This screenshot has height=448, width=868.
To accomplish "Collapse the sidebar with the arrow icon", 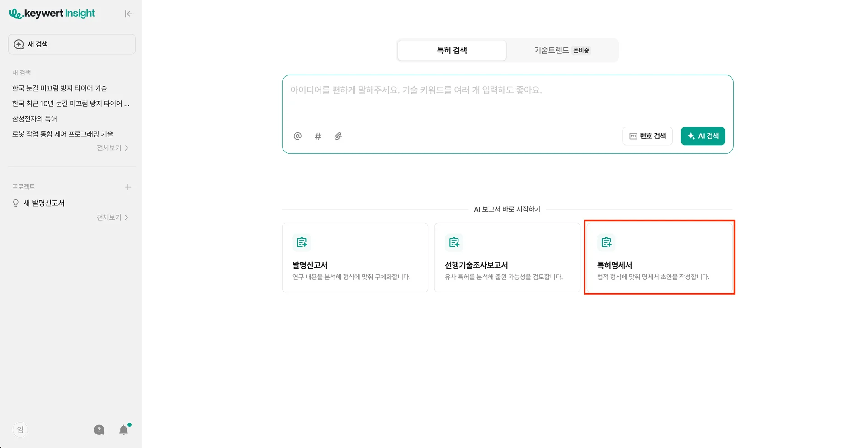I will tap(129, 14).
